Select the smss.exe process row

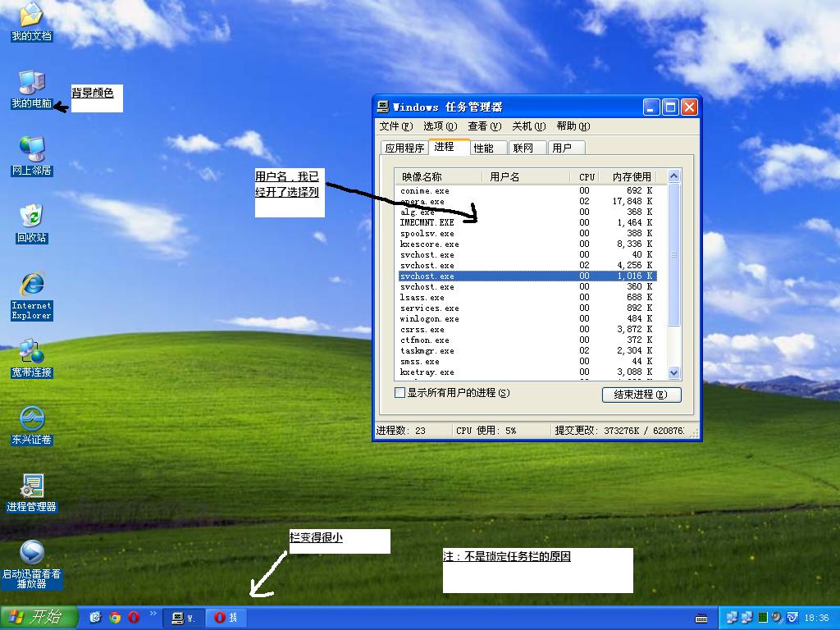point(527,362)
